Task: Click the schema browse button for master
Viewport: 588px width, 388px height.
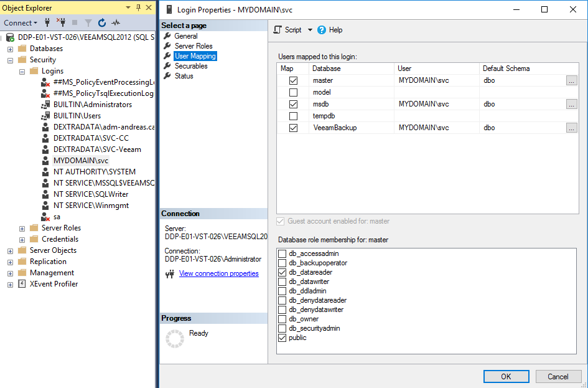Action: tap(571, 81)
